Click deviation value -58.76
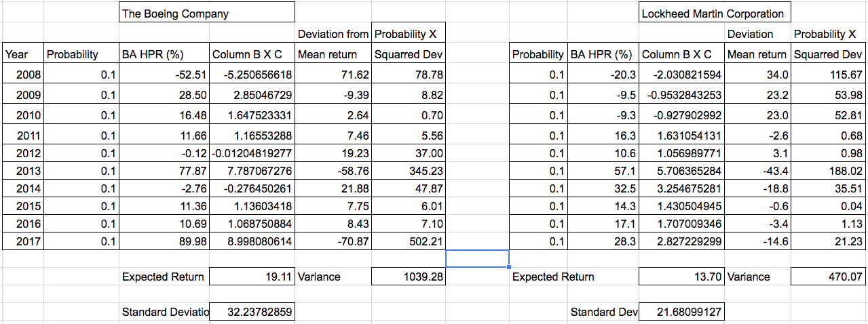 (x=333, y=171)
